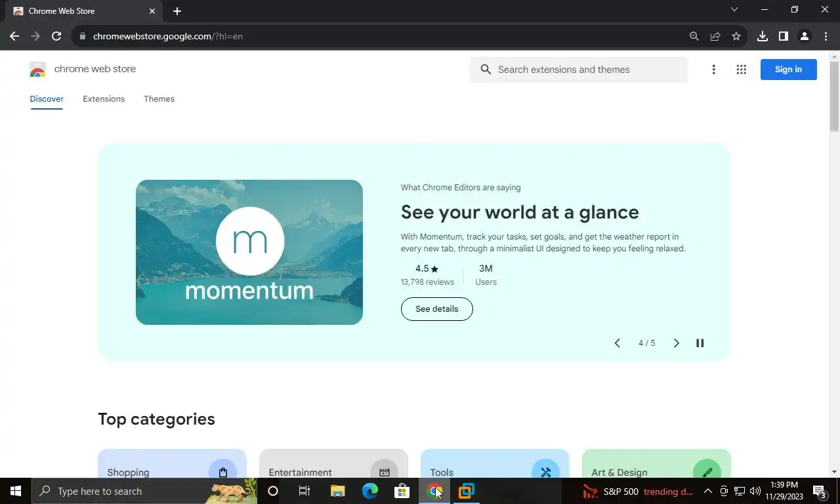The height and width of the screenshot is (504, 840).
Task: Click the '13,798 reviews' text
Action: (427, 282)
